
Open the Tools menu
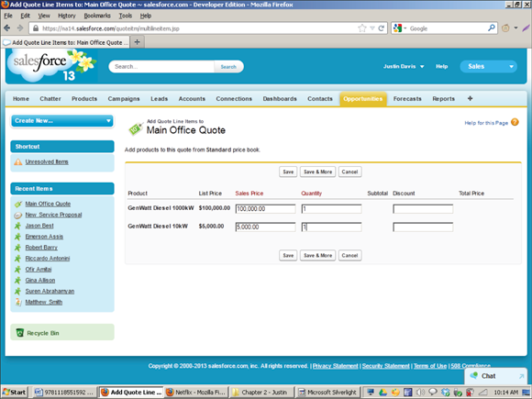[x=125, y=16]
